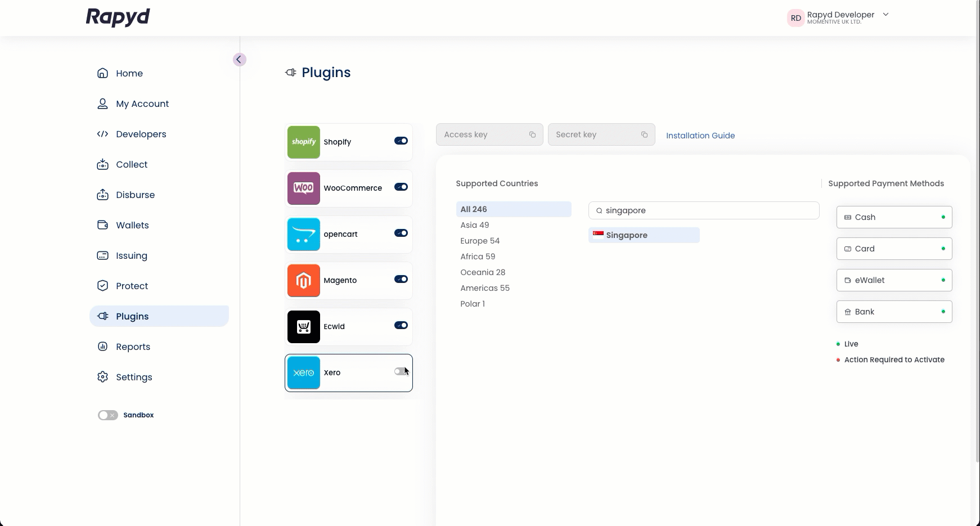The image size is (980, 526).
Task: Click the Plugins plug icon in sidebar
Action: pyautogui.click(x=102, y=316)
